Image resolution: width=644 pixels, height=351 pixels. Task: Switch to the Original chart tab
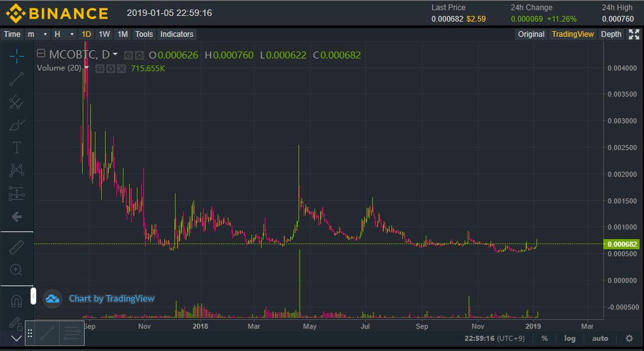(531, 34)
